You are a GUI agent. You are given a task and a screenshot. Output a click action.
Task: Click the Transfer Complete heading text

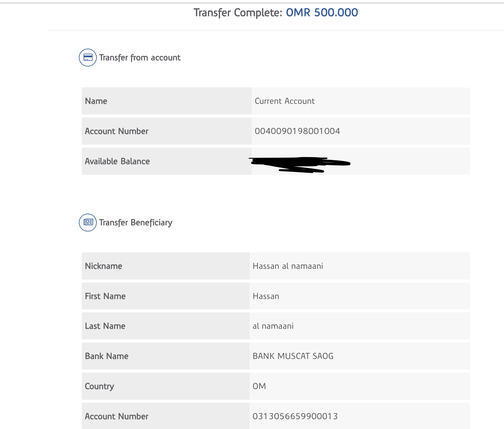click(238, 13)
